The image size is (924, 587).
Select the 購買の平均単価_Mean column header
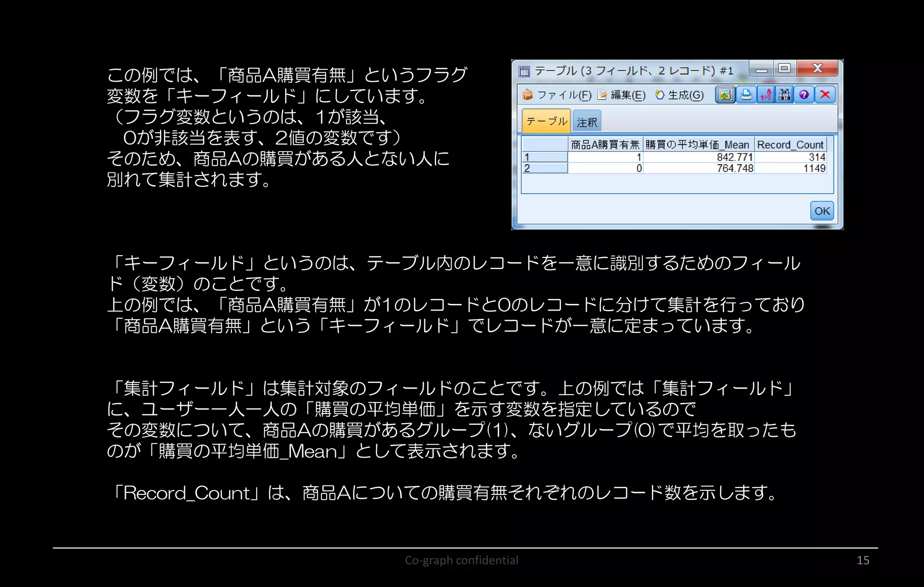698,144
